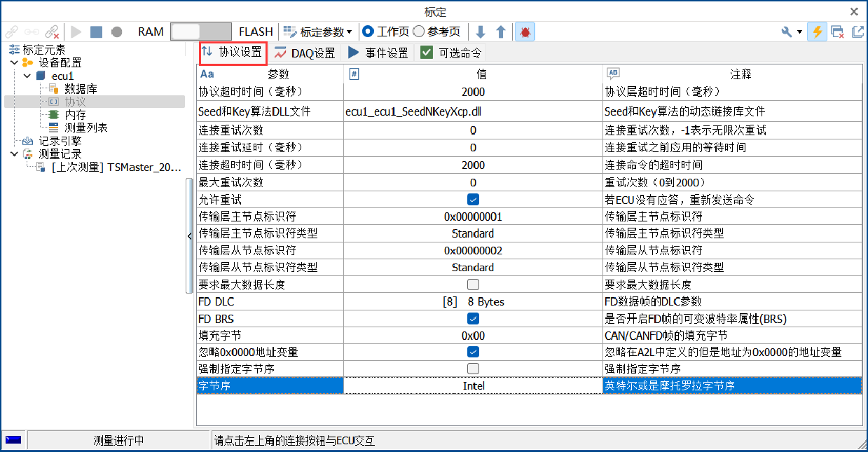Click the download arrow icon in toolbar

click(x=481, y=32)
